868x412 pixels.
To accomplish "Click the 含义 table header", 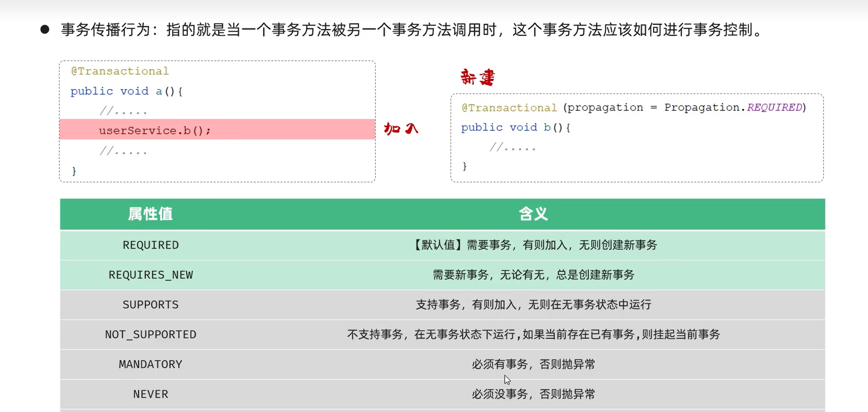I will point(533,214).
